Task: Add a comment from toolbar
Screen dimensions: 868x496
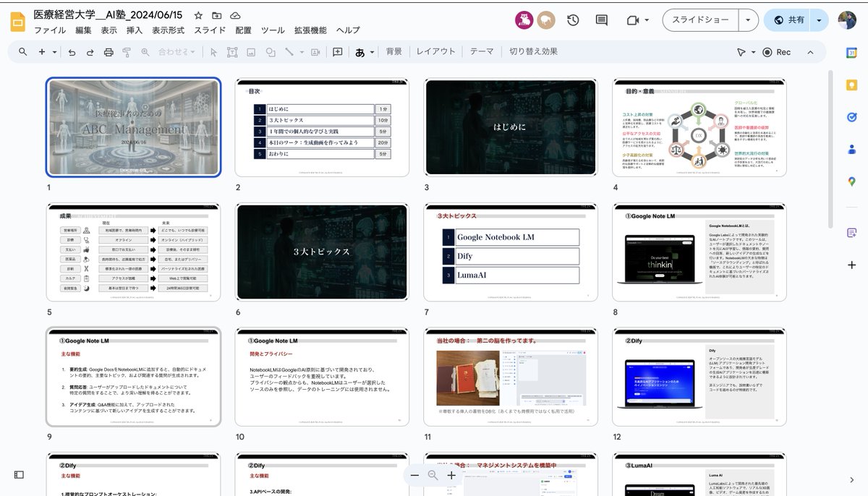Action: [337, 52]
